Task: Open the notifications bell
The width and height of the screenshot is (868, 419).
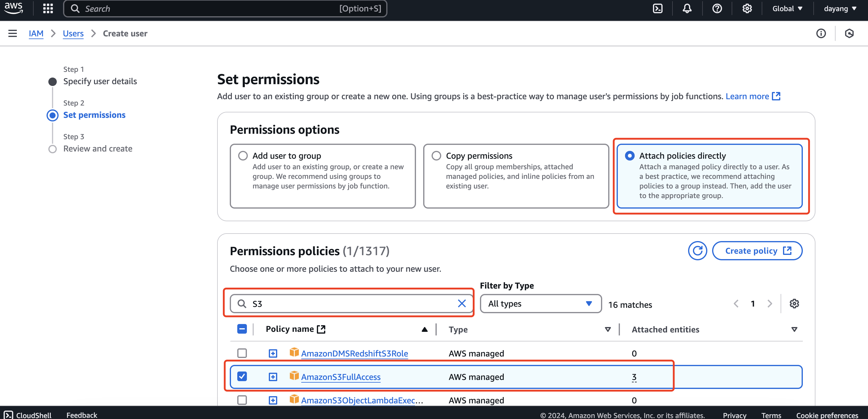Action: pyautogui.click(x=687, y=8)
